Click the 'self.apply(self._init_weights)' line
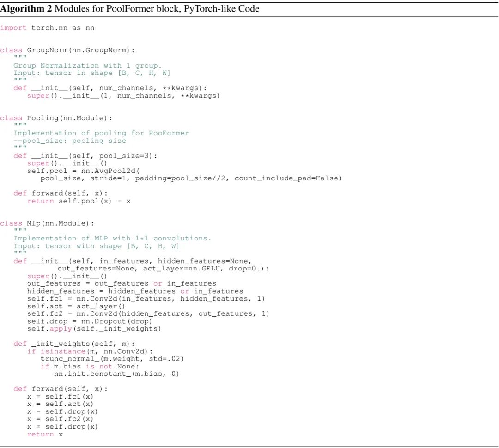 (94, 329)
